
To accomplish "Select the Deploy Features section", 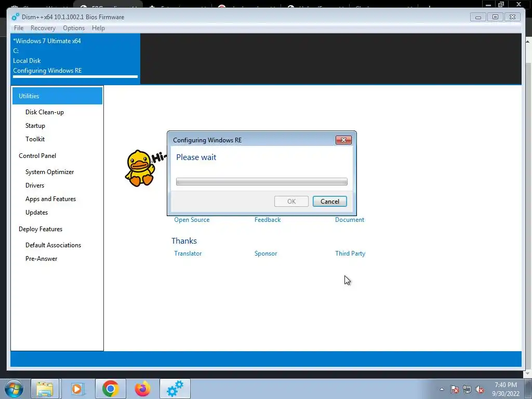I will 41,229.
